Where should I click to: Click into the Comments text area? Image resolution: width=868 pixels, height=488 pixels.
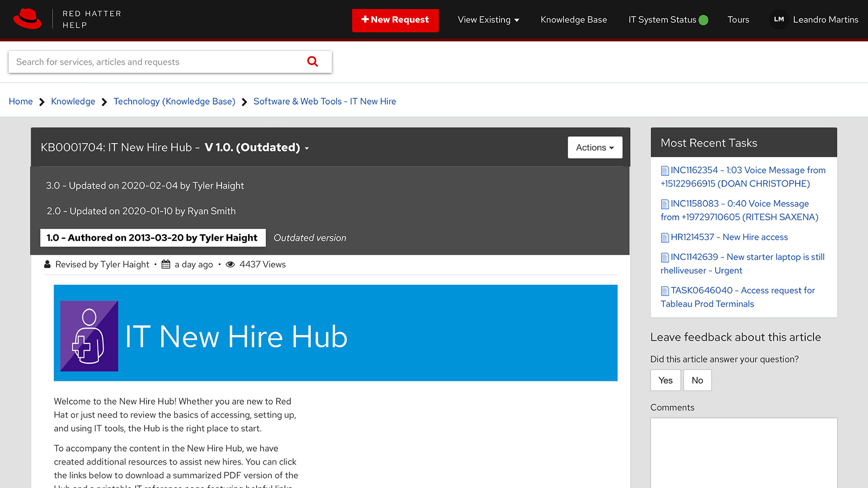[744, 453]
